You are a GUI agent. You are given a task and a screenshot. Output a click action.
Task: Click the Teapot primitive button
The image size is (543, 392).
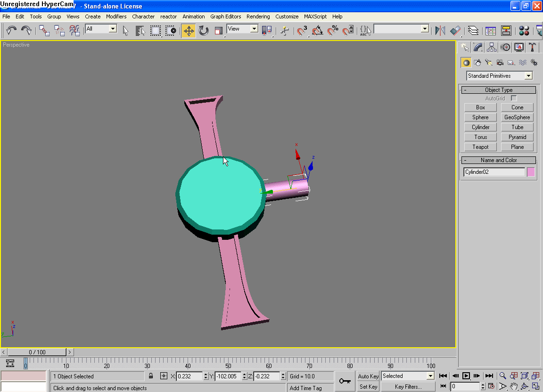point(480,147)
